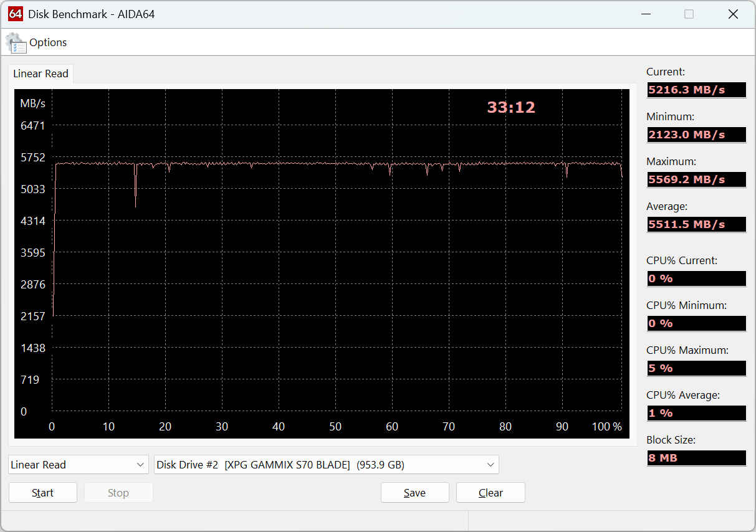This screenshot has height=532, width=756.
Task: Click the Current speed value 5216.3 MB/s
Action: (x=696, y=90)
